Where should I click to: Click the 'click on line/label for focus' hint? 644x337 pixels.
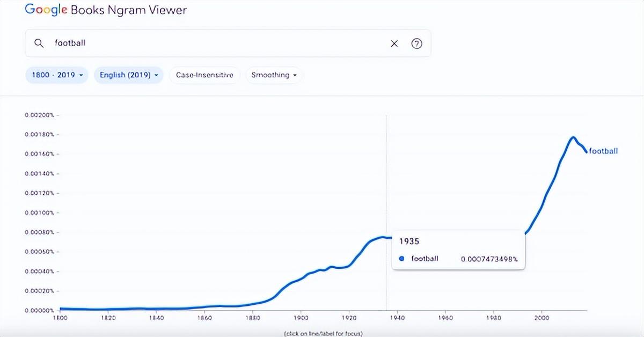[323, 333]
